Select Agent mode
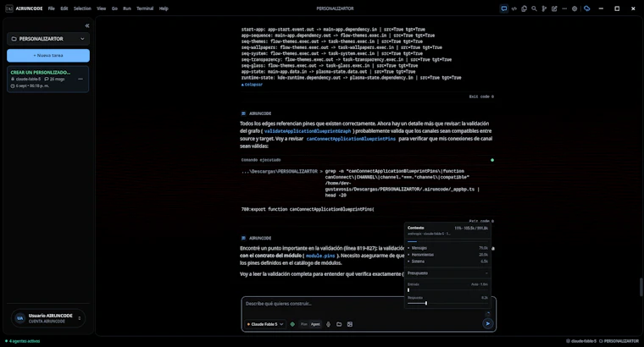 (315, 324)
